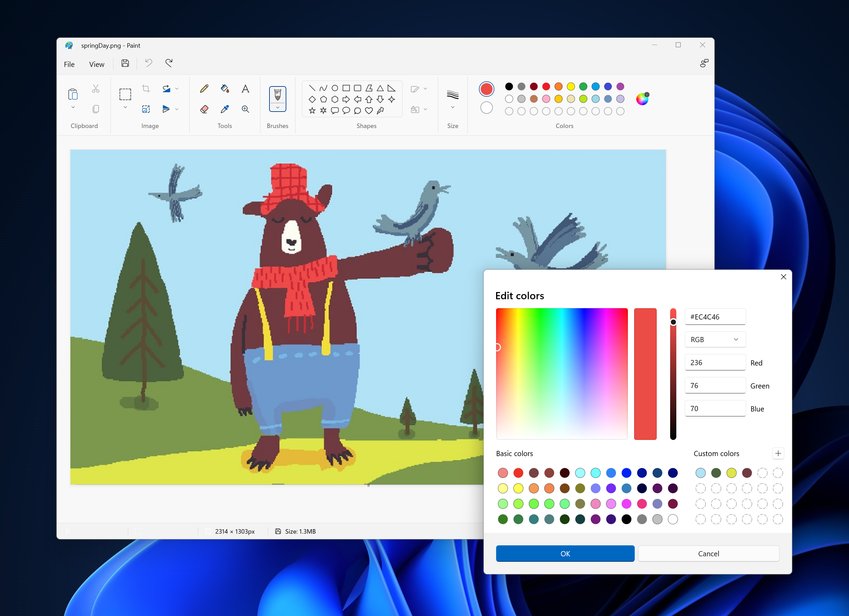This screenshot has width=849, height=616.
Task: Open the File menu
Action: (69, 64)
